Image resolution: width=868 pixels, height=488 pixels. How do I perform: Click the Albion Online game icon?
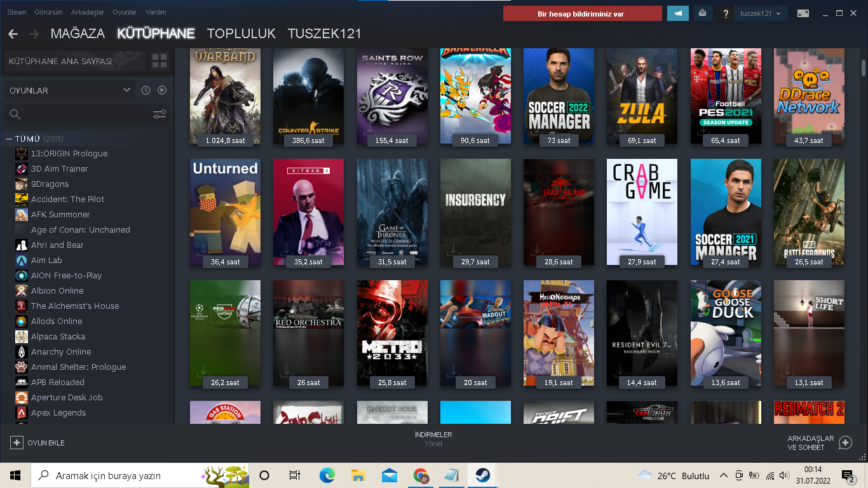22,291
